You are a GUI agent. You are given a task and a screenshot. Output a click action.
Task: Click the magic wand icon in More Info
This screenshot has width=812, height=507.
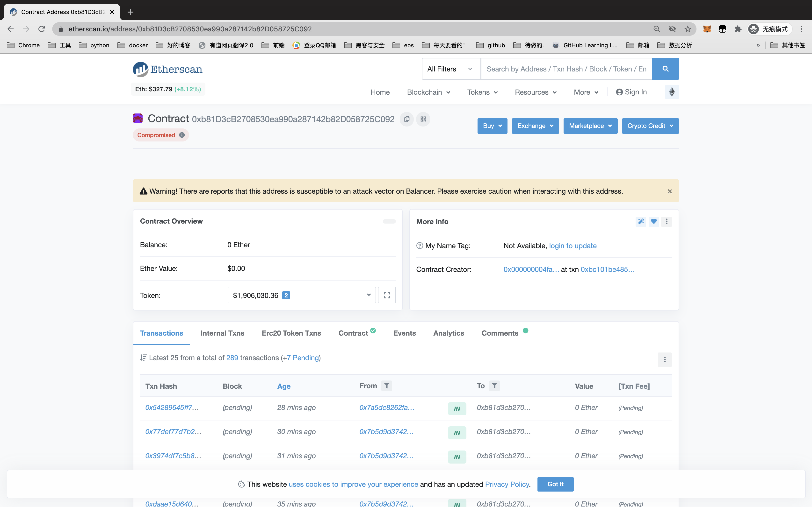click(641, 221)
